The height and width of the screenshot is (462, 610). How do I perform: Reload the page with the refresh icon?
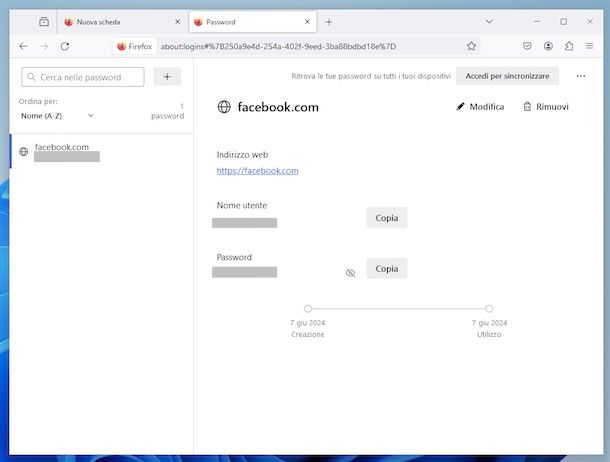click(65, 46)
